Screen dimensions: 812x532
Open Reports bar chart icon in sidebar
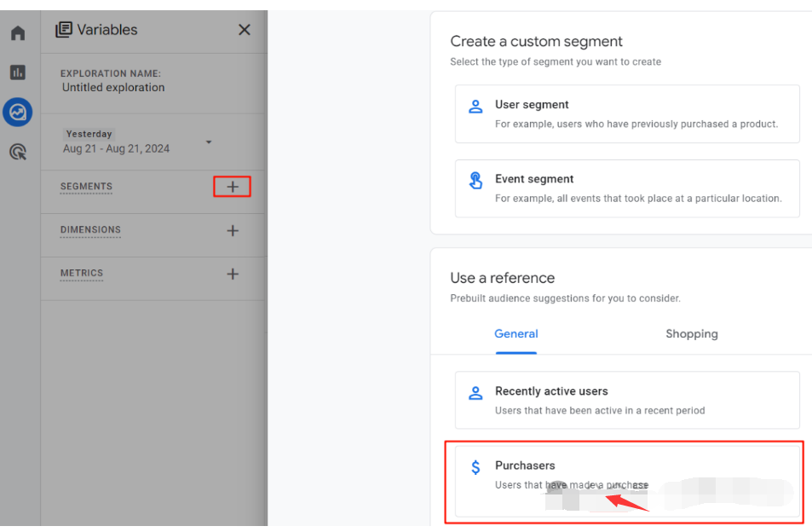click(18, 72)
